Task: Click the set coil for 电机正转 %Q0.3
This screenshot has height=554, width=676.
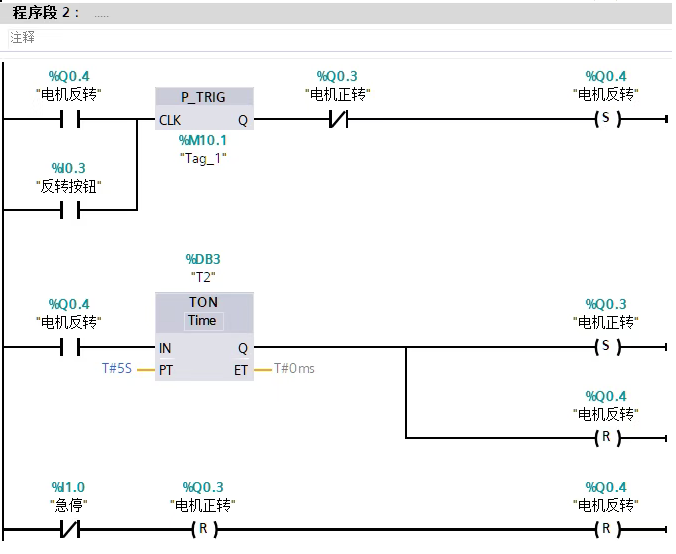Action: click(604, 348)
